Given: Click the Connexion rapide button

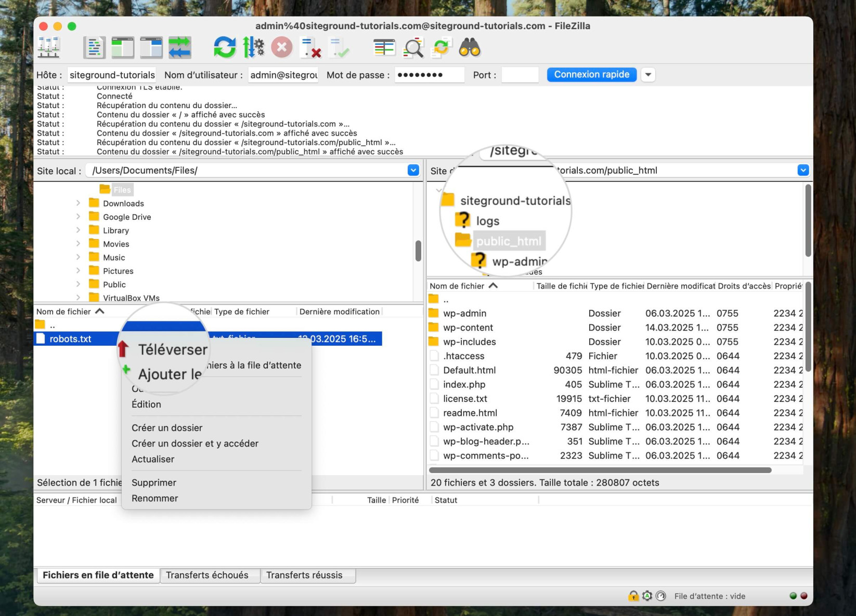Looking at the screenshot, I should (592, 74).
